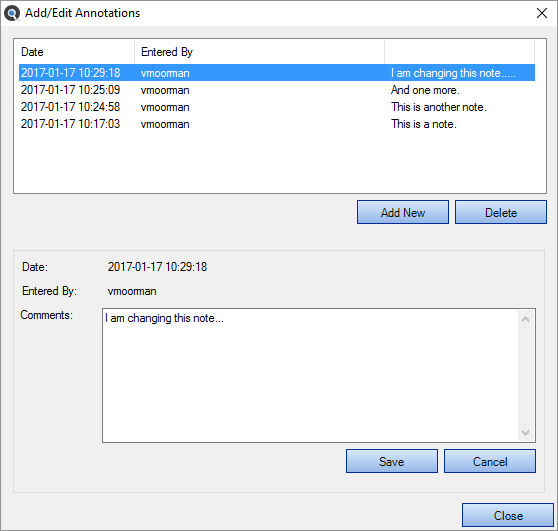Close the Add/Edit Annotations window
Viewport: 558px width, 531px height.
click(x=542, y=13)
